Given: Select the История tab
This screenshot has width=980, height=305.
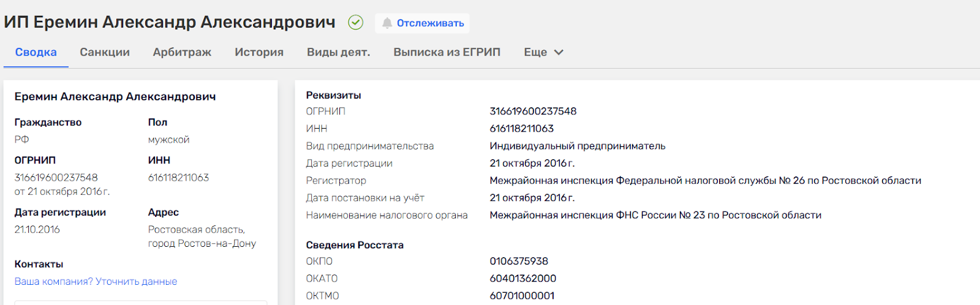Looking at the screenshot, I should click(x=259, y=53).
